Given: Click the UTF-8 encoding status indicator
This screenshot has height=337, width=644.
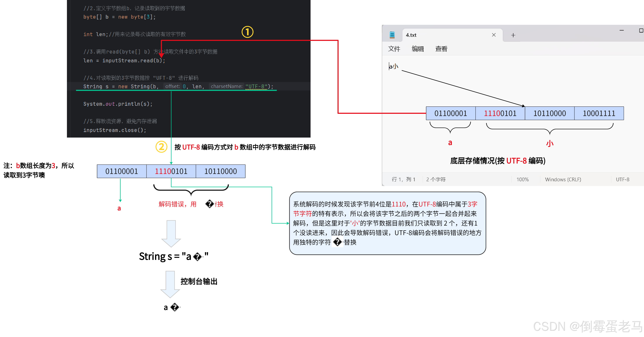Looking at the screenshot, I should [x=622, y=179].
